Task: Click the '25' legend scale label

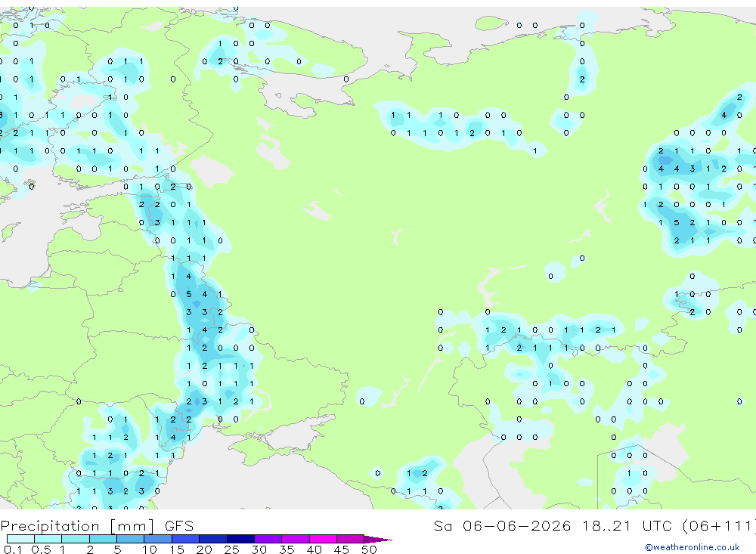Action: point(231,549)
